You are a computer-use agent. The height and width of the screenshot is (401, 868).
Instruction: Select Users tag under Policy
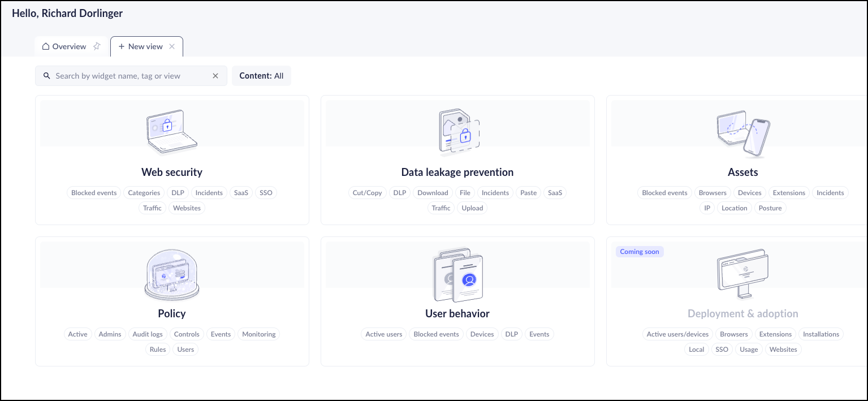click(x=185, y=350)
